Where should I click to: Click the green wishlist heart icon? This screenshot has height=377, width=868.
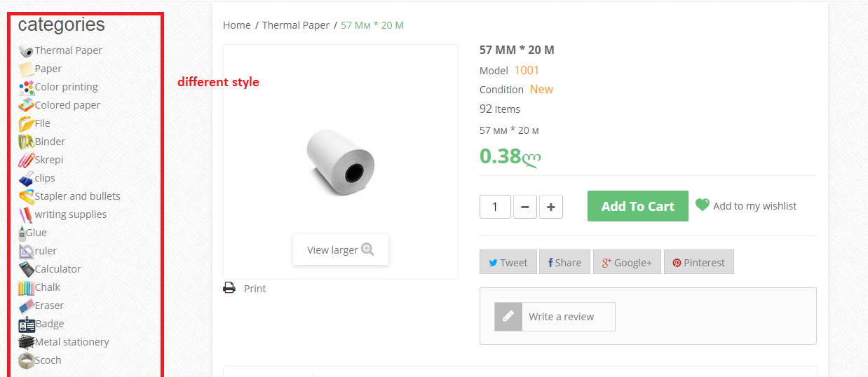click(703, 205)
